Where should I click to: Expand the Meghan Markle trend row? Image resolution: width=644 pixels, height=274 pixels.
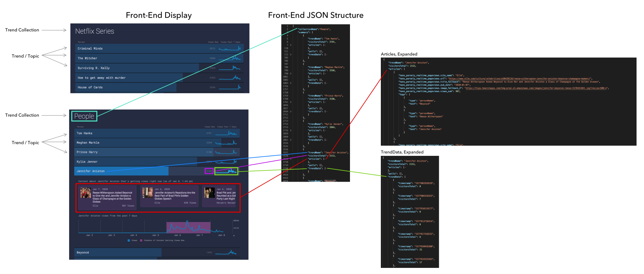pos(157,143)
